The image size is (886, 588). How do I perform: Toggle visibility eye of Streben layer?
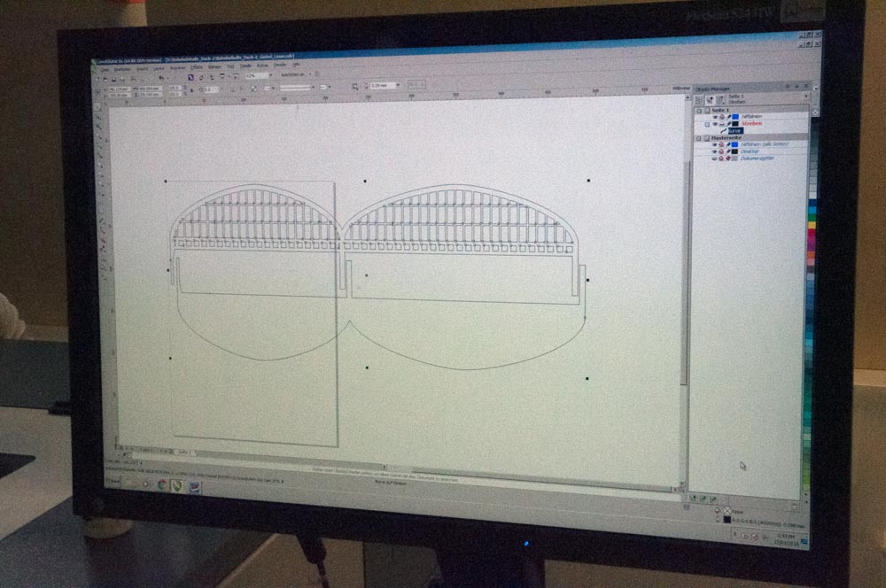[715, 124]
